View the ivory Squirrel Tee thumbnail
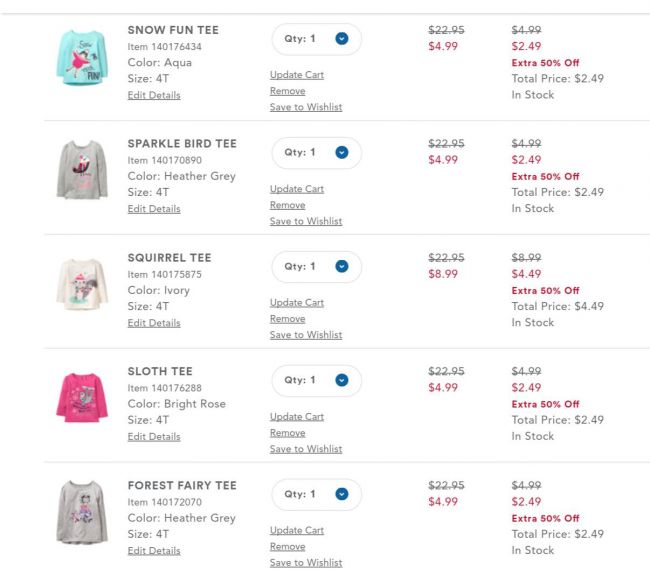Viewport: 650px width, 575px height. pyautogui.click(x=81, y=285)
